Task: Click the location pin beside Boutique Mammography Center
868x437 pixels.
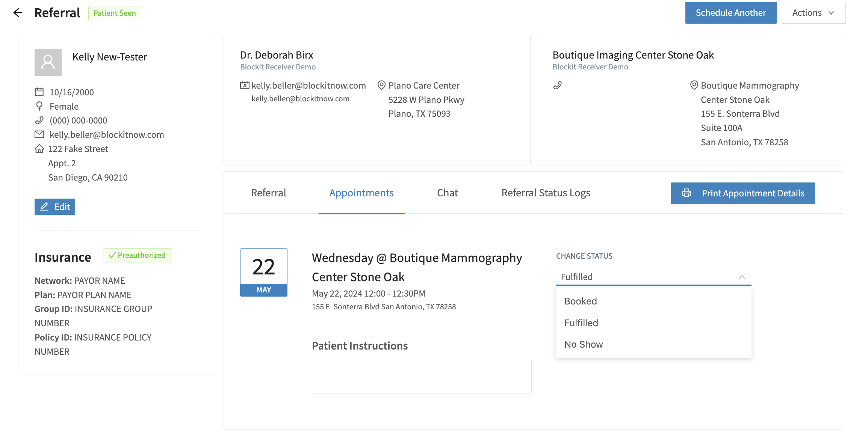Action: pyautogui.click(x=694, y=85)
